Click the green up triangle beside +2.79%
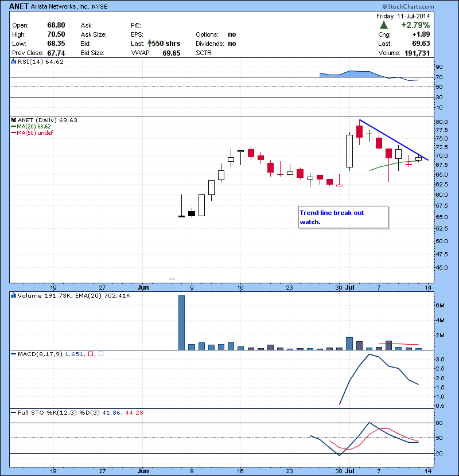The image size is (459, 476). 384,25
